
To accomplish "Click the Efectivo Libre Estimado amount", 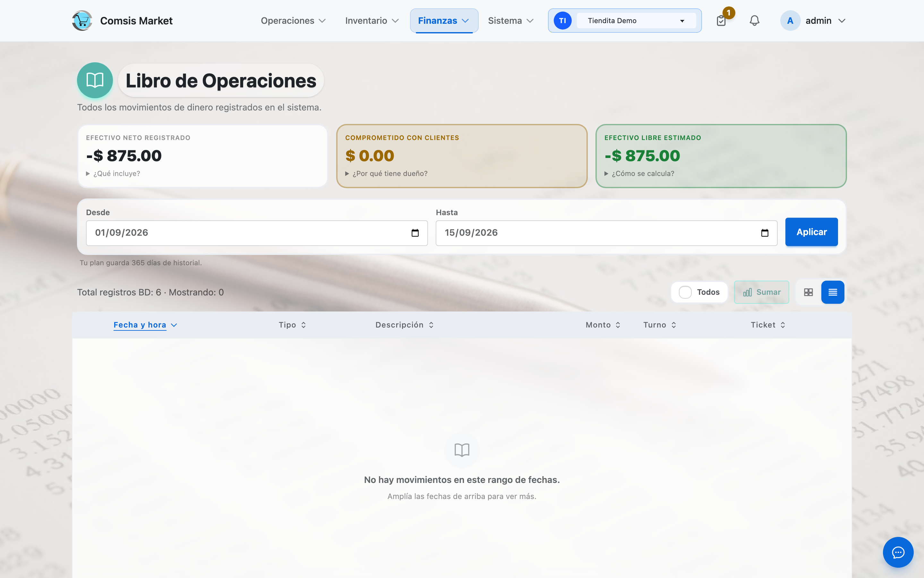I will tap(642, 156).
